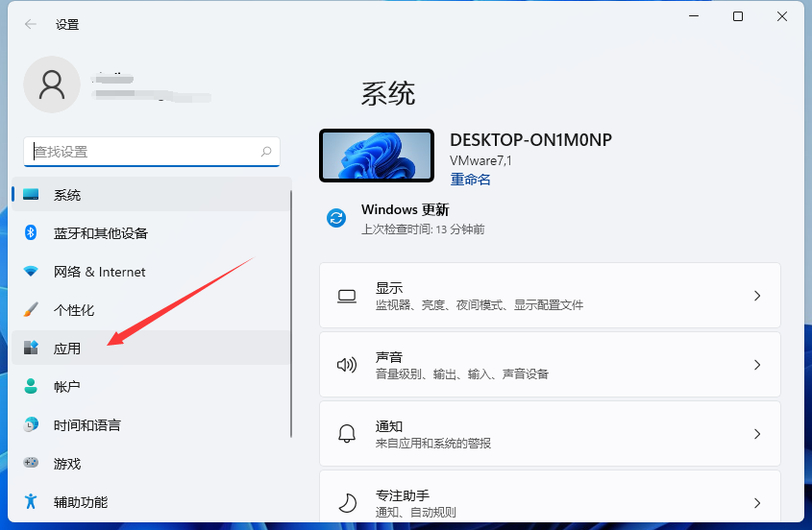The image size is (812, 530).
Task: Open 时间和语言 settings
Action: click(150, 424)
